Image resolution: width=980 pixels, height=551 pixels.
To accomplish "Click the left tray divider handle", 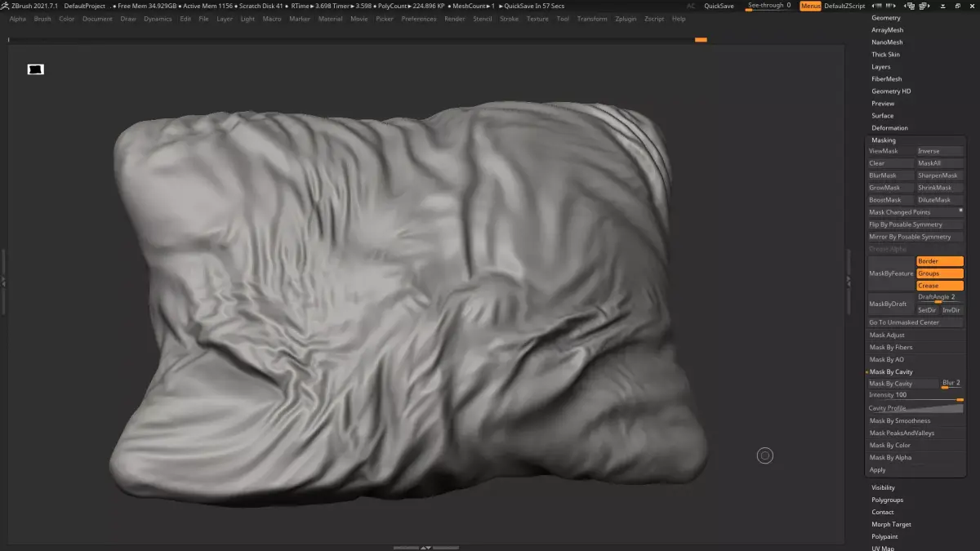I will 3,280.
